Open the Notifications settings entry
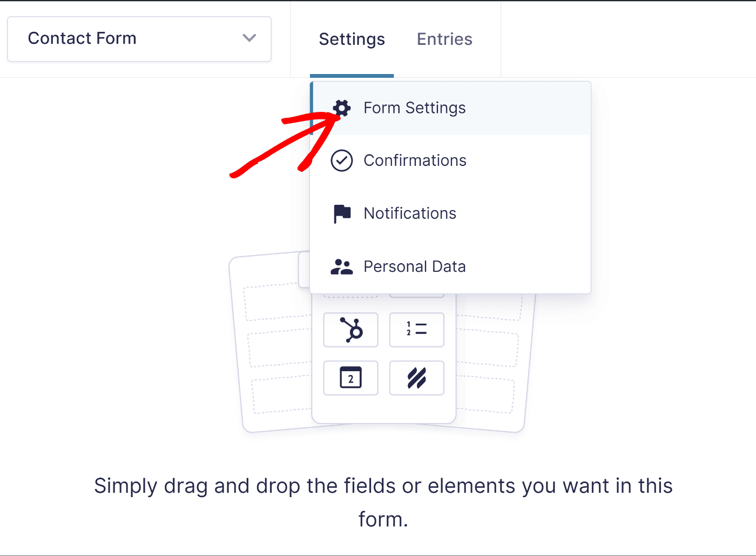This screenshot has height=556, width=756. (410, 213)
